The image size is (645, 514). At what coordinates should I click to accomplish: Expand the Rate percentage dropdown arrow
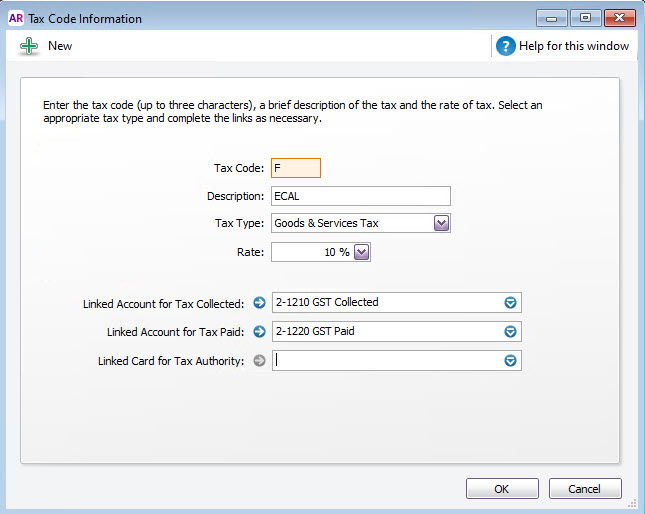pos(362,252)
